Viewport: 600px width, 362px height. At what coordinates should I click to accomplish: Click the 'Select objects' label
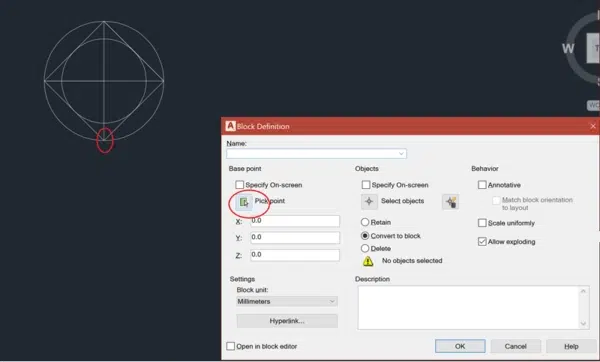point(403,201)
